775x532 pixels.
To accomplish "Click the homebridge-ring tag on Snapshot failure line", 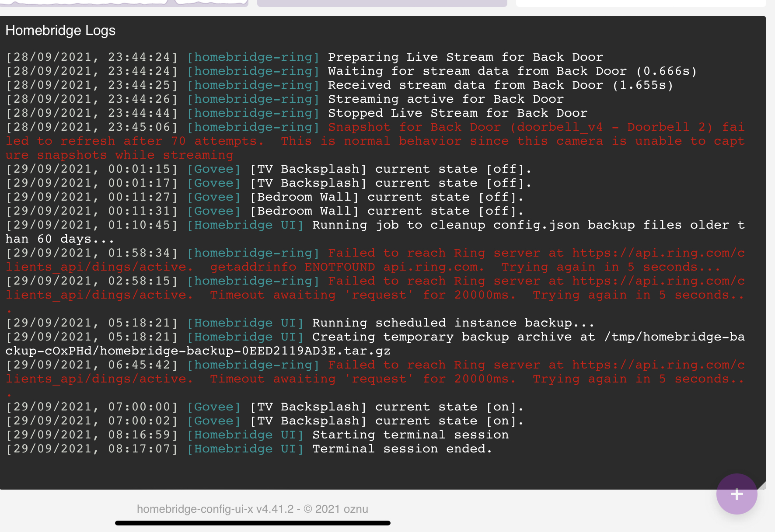I will [253, 127].
